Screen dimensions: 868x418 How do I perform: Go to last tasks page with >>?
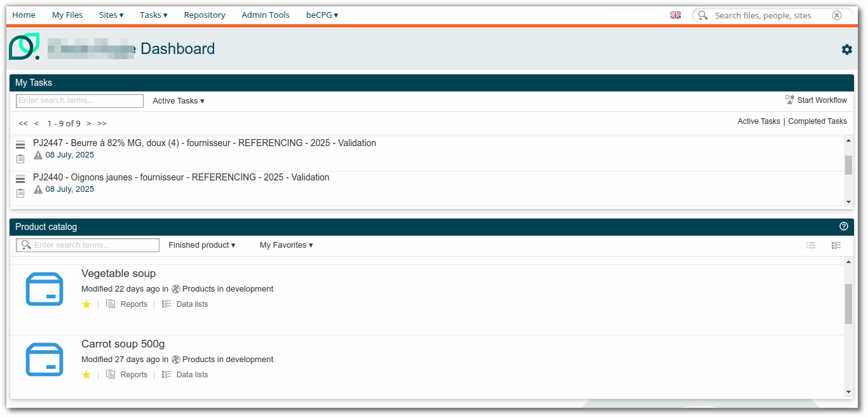point(102,123)
